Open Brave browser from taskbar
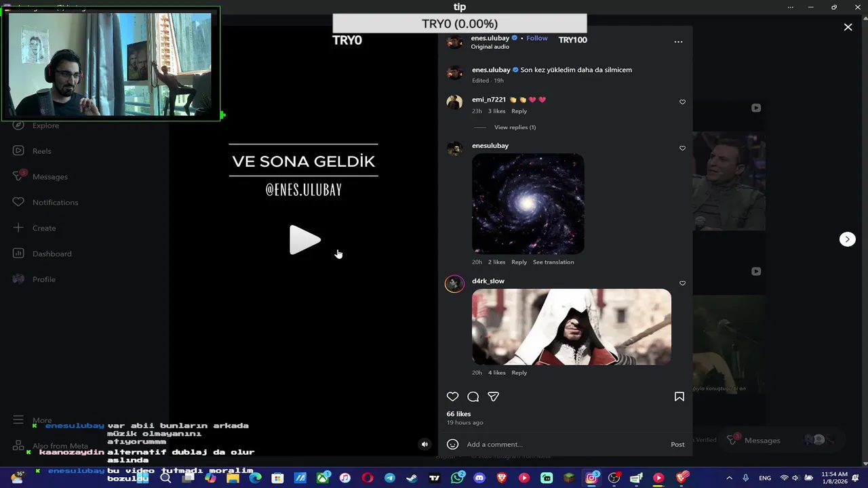This screenshot has height=488, width=868. pos(501,478)
